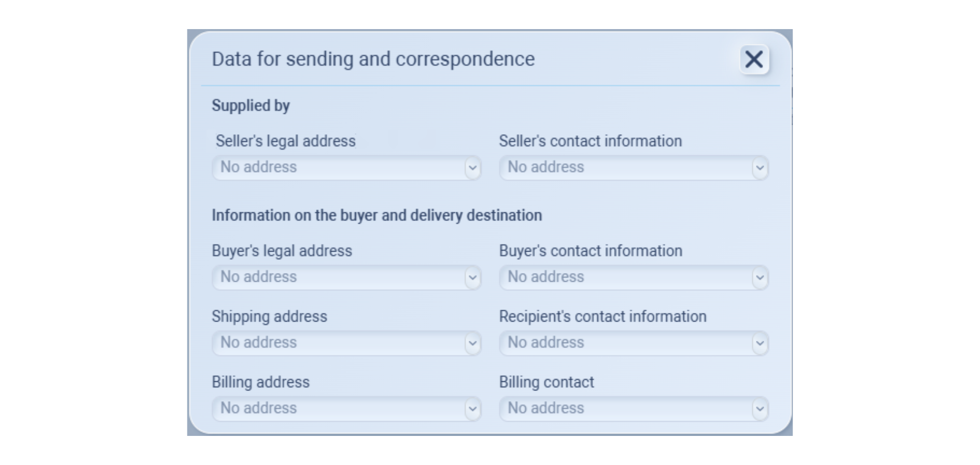This screenshot has height=465, width=980.
Task: Click the chevron arrow of Shipping address
Action: pos(473,343)
